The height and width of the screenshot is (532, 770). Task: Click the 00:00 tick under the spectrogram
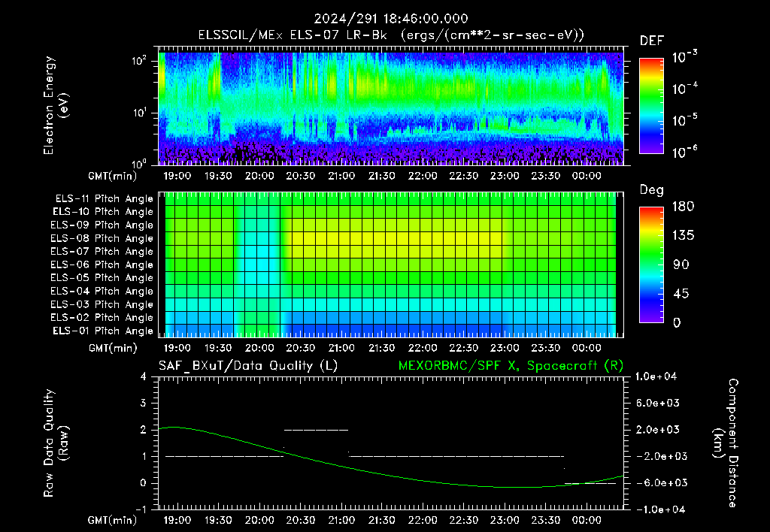pyautogui.click(x=587, y=176)
